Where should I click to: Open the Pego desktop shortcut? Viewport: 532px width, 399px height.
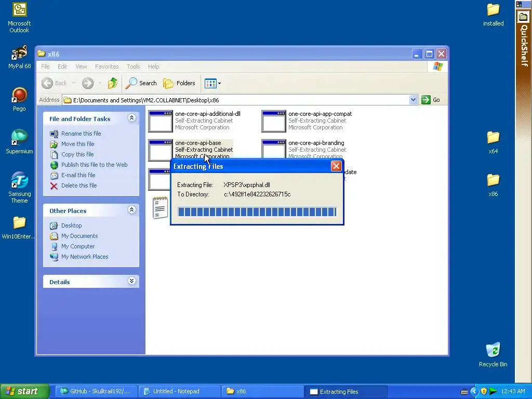point(19,99)
